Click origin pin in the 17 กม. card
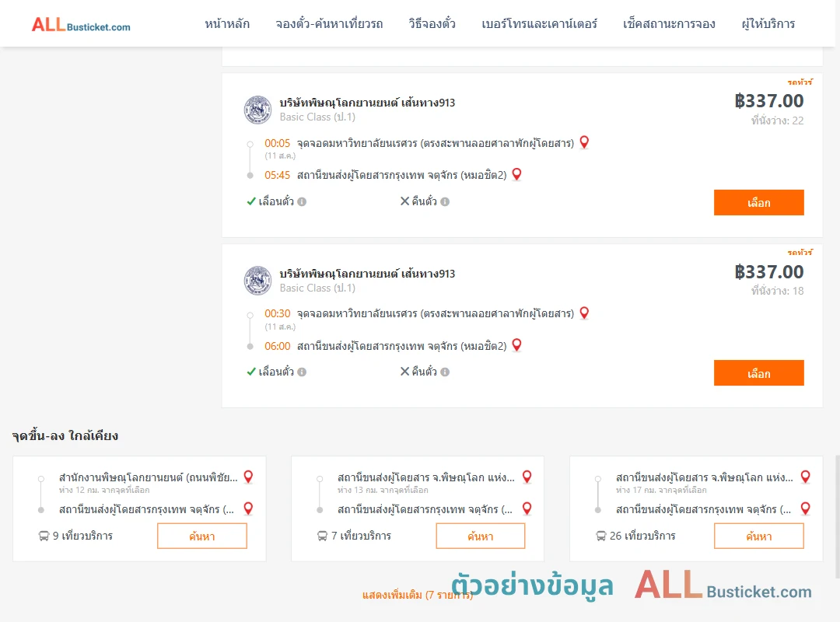This screenshot has width=840, height=622. tap(806, 477)
